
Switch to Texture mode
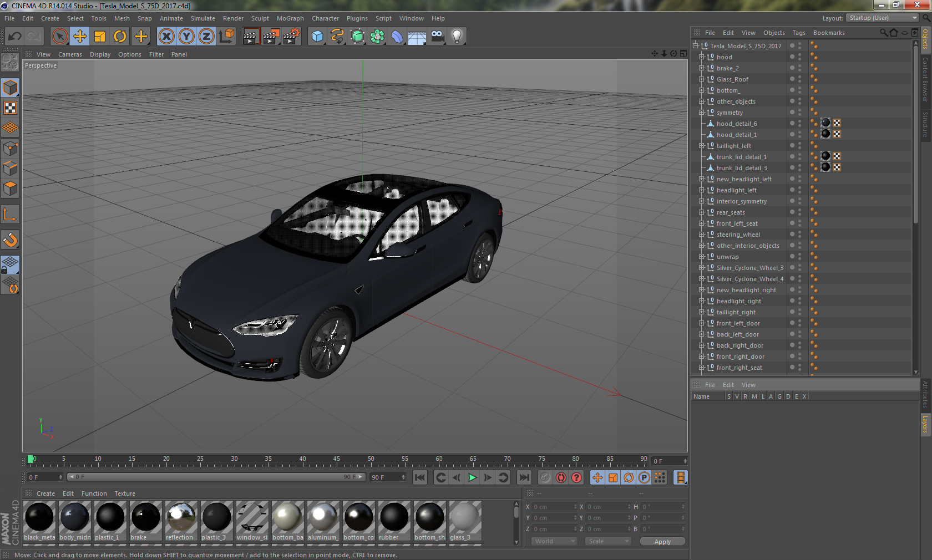[x=10, y=108]
